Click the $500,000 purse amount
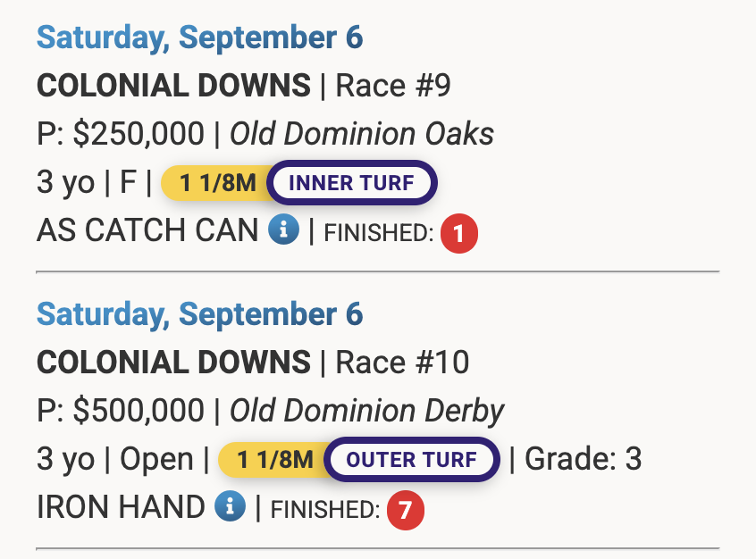The image size is (756, 559). 138,411
